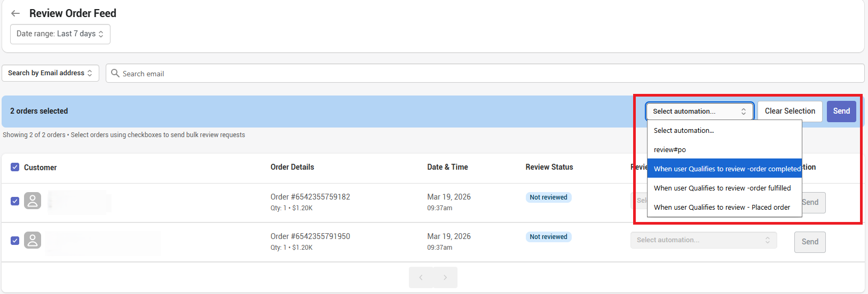
Task: Click Mar 19, 2026 date of order #6542355759182
Action: point(449,197)
